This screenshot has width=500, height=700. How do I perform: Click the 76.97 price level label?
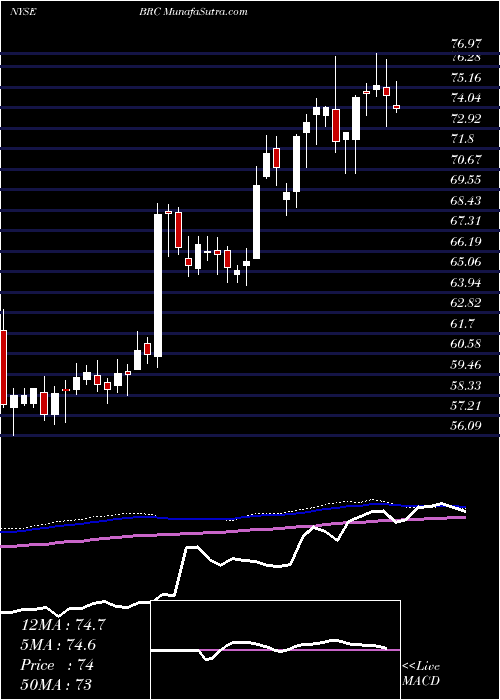pyautogui.click(x=467, y=44)
